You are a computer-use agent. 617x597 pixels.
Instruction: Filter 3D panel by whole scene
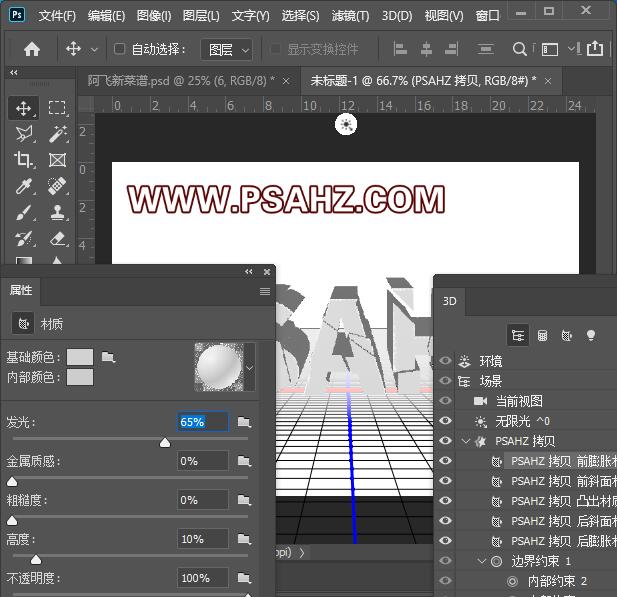[518, 336]
